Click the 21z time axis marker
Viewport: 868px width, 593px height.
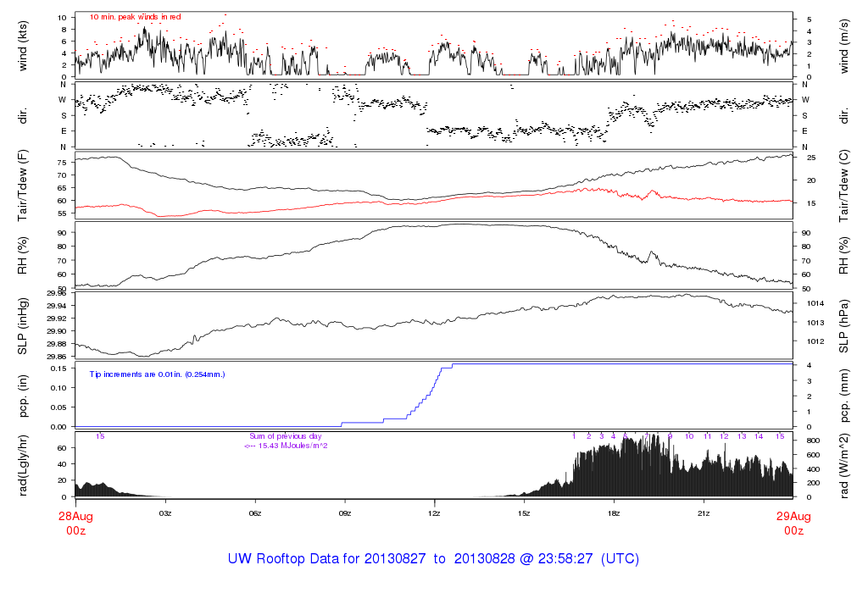(703, 513)
